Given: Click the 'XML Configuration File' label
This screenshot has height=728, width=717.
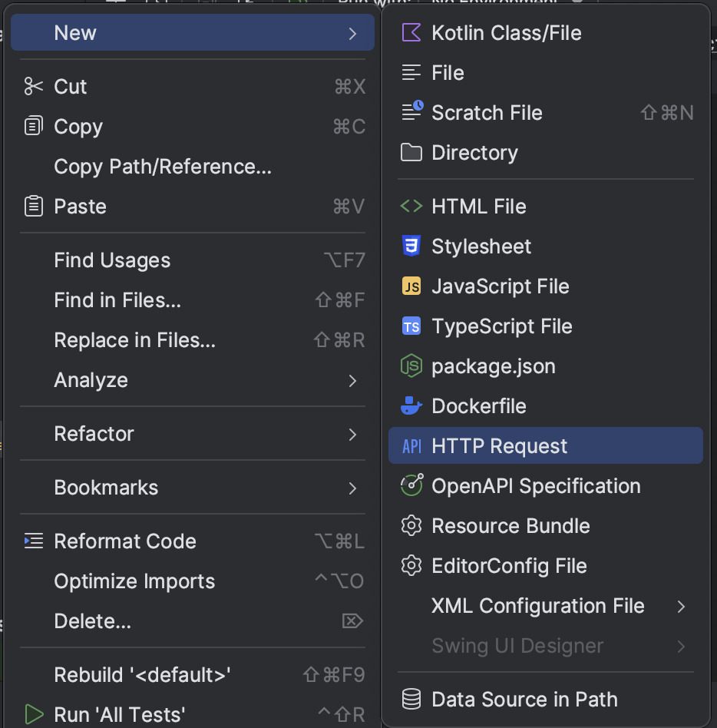Looking at the screenshot, I should pos(538,606).
